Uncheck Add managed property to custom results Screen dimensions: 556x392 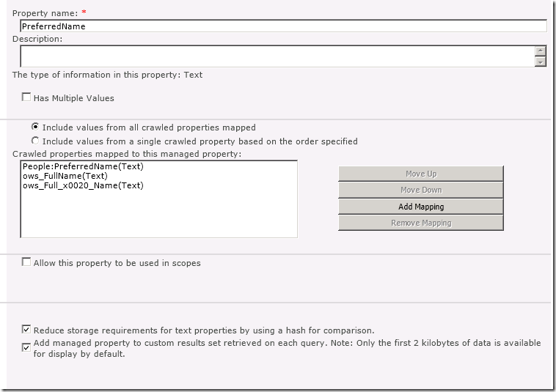click(26, 347)
